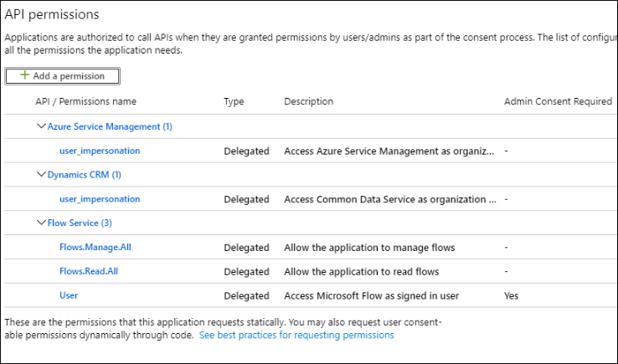This screenshot has width=618, height=364.
Task: Click the green plus icon for adding a permission
Action: point(25,74)
